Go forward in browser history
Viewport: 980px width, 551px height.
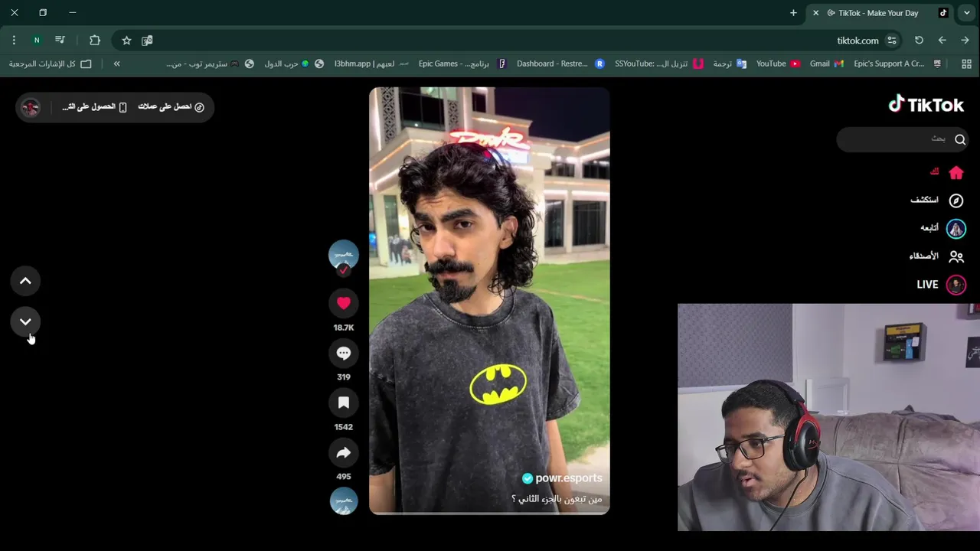pos(965,41)
